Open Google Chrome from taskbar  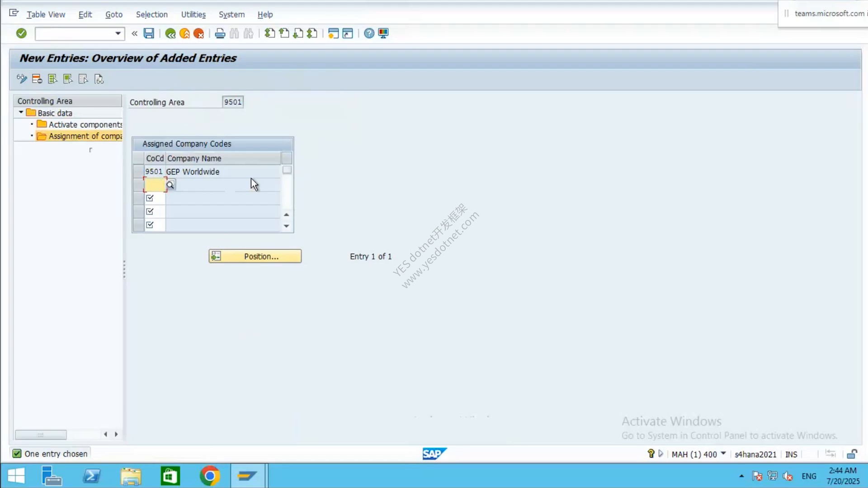coord(210,476)
